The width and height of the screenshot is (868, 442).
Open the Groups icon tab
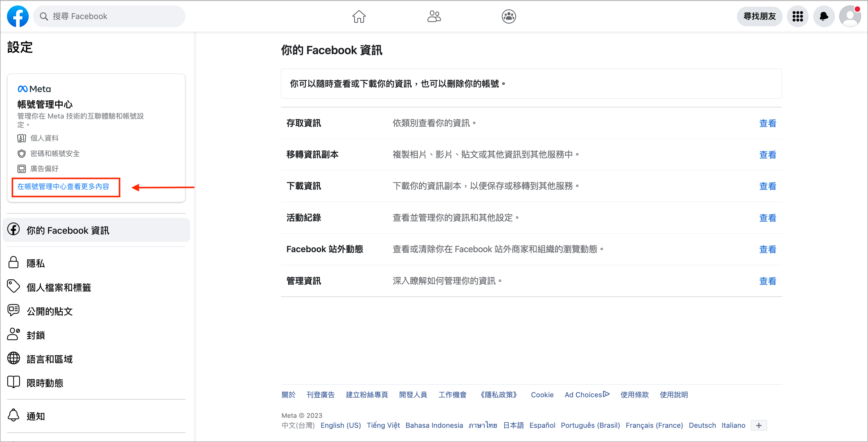point(509,16)
